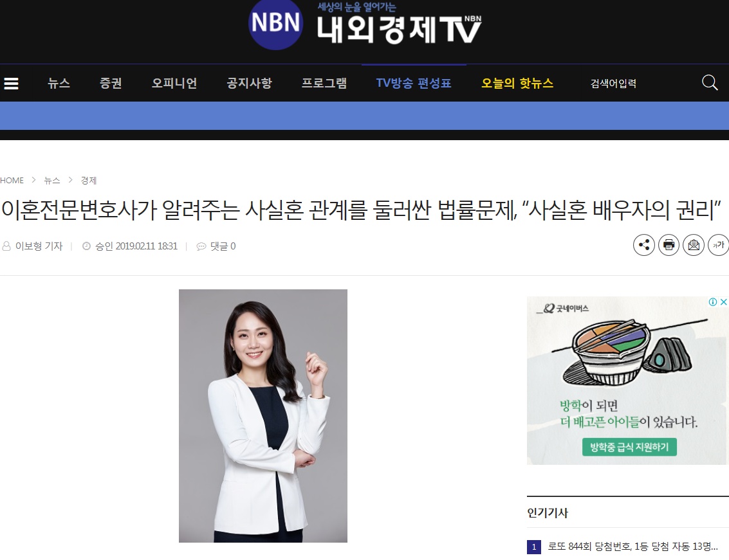The width and height of the screenshot is (729, 560).
Task: Open 공지사항 menu item
Action: coord(249,83)
